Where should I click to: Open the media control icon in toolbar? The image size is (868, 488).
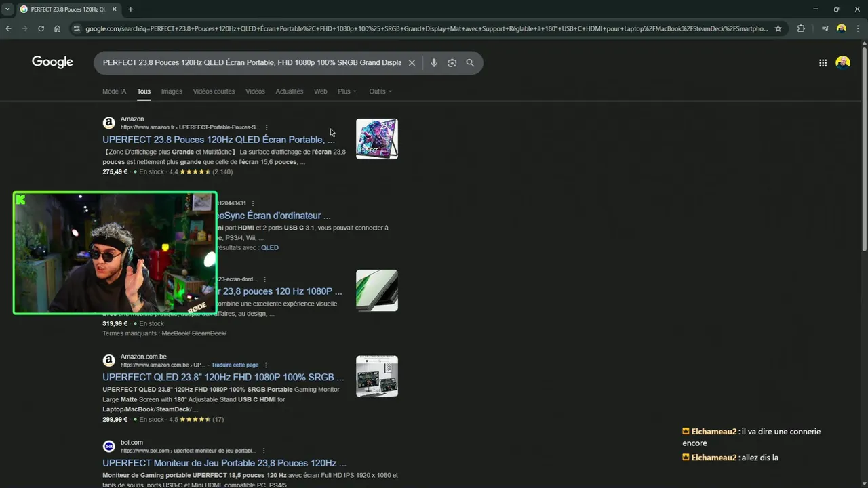click(825, 28)
